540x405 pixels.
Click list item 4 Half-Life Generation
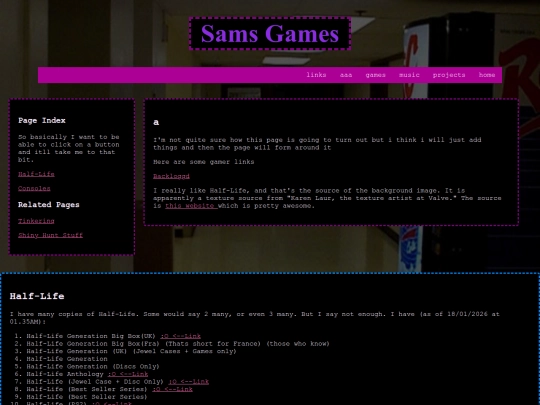tap(67, 359)
